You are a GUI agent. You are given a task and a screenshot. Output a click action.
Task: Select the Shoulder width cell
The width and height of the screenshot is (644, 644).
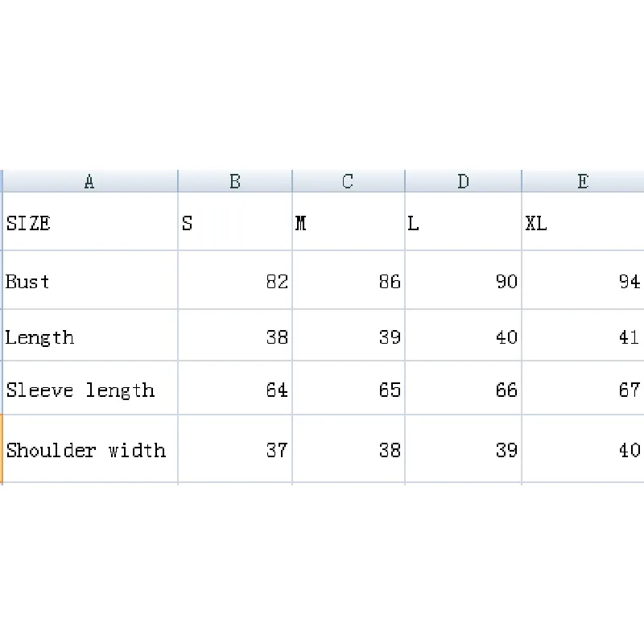(x=89, y=449)
